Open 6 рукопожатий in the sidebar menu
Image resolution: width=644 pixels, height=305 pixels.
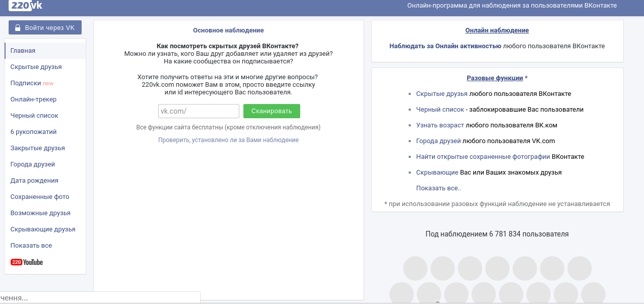(x=45, y=132)
